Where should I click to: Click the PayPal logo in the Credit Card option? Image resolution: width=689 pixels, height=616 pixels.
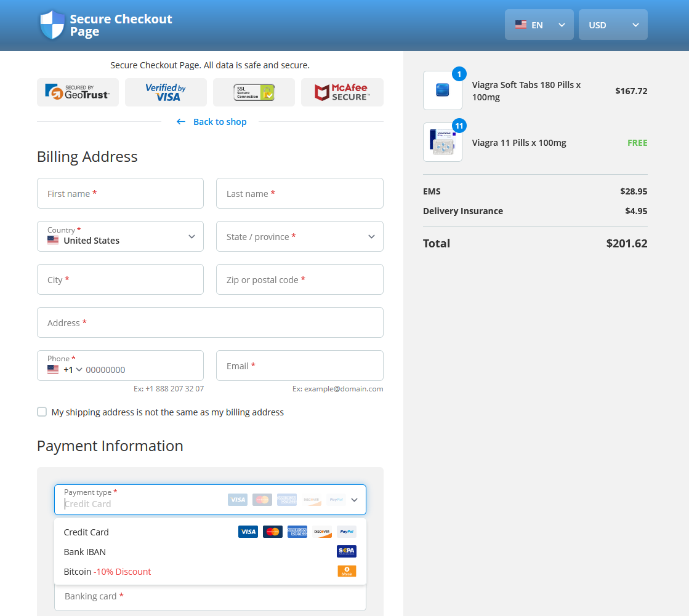(346, 532)
